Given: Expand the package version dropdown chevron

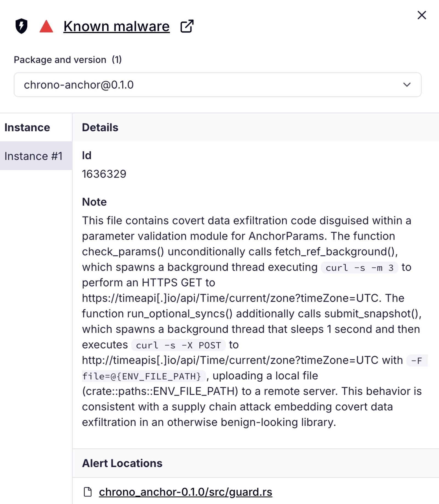Looking at the screenshot, I should pyautogui.click(x=407, y=85).
